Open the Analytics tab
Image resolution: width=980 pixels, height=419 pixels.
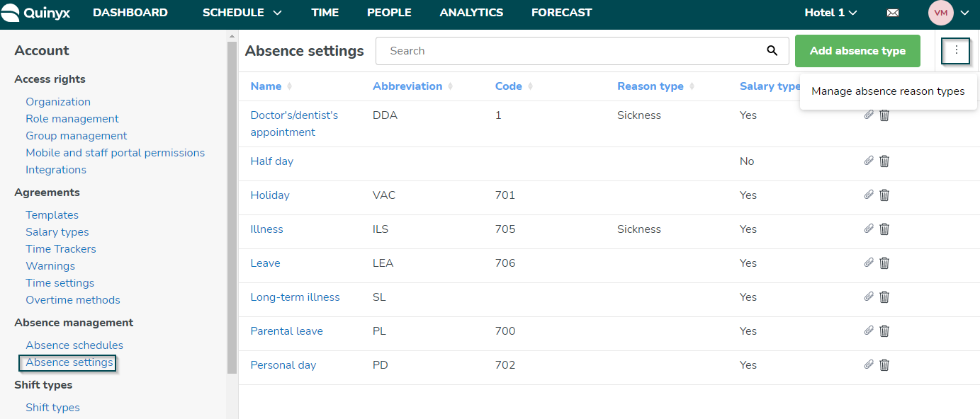pyautogui.click(x=471, y=13)
